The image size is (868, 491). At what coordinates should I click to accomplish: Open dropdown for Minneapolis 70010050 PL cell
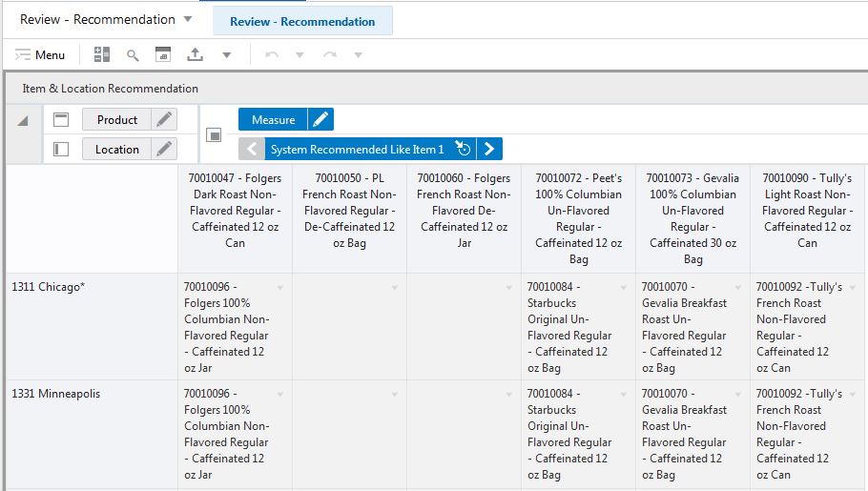click(395, 394)
